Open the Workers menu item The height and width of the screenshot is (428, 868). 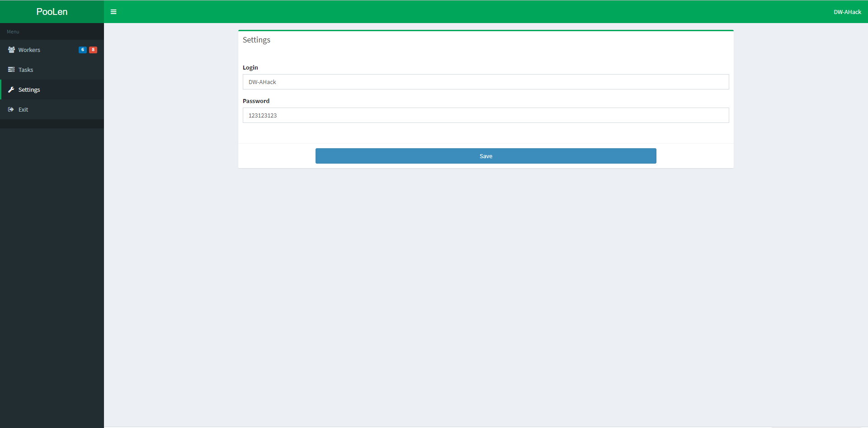pos(29,50)
